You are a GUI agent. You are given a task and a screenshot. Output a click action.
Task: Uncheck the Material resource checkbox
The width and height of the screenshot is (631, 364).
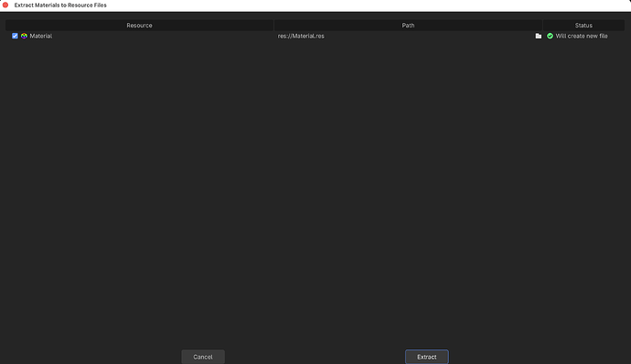pos(15,36)
